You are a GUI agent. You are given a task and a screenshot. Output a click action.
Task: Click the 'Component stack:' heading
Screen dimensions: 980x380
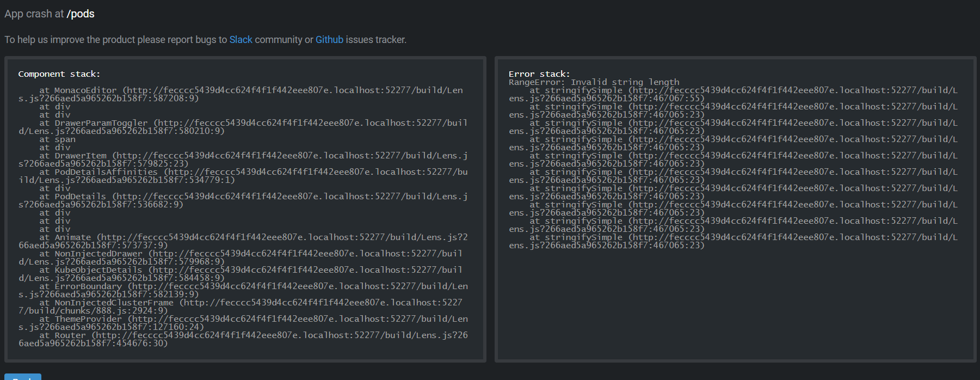(59, 74)
